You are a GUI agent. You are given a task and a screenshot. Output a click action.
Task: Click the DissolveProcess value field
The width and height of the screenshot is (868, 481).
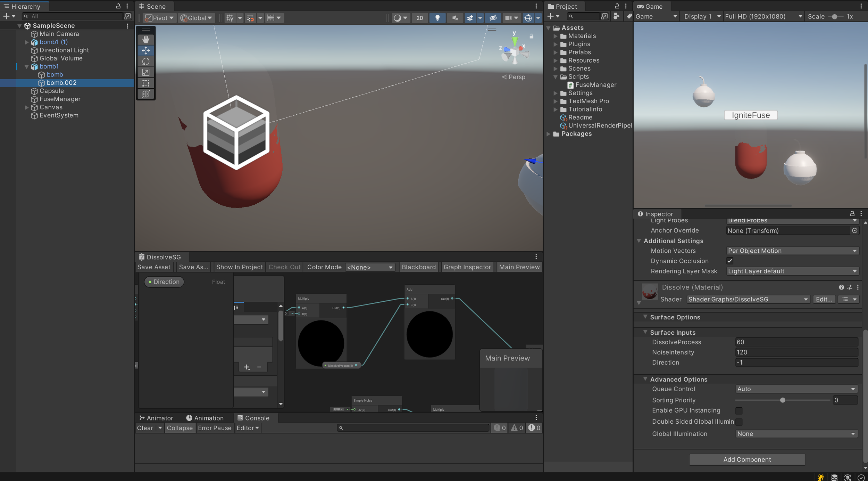click(796, 342)
